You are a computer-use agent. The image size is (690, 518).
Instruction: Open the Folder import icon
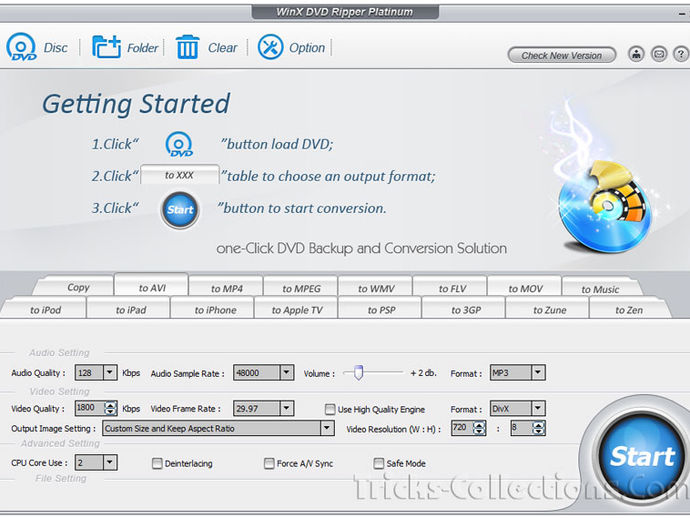106,47
